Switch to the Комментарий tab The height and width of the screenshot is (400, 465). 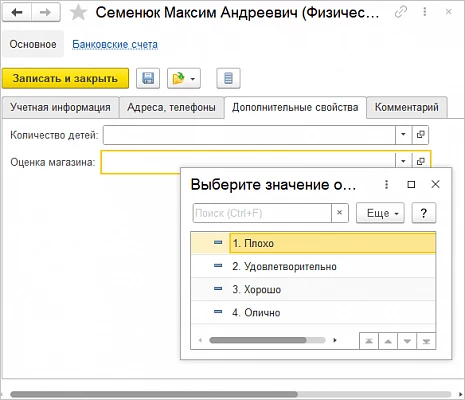pos(406,107)
